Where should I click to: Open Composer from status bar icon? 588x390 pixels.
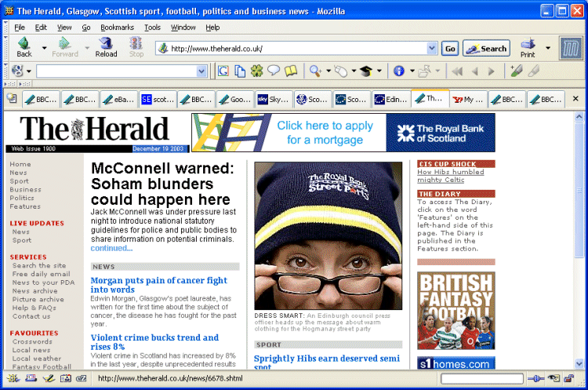tap(49, 378)
